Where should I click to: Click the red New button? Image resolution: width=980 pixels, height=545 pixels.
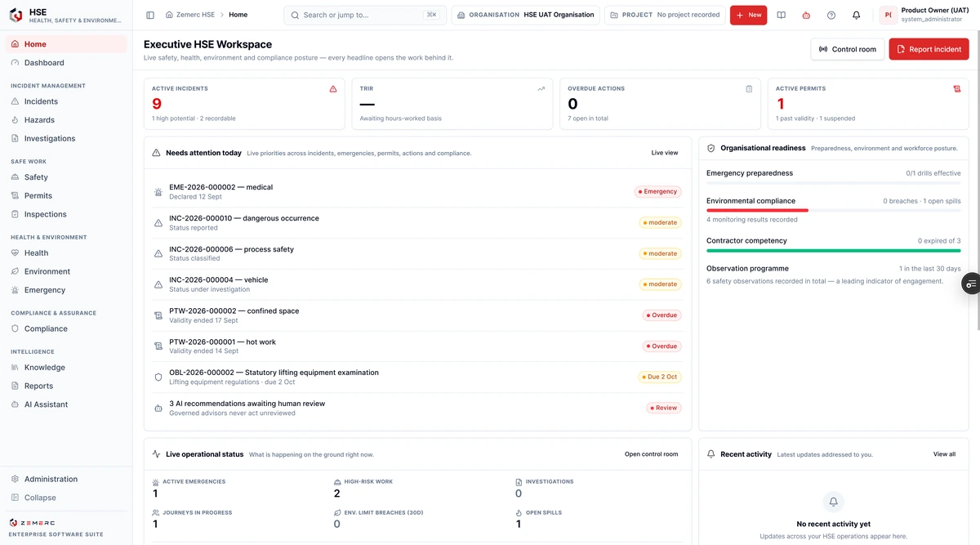(x=748, y=15)
